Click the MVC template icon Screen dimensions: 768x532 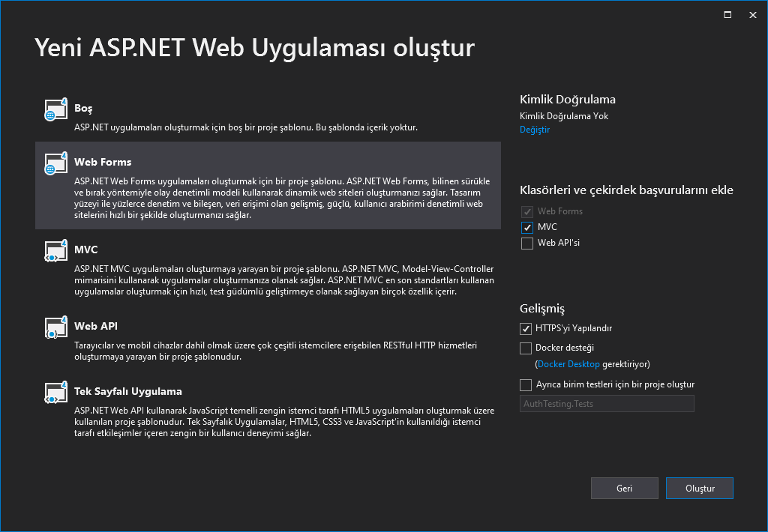[x=55, y=250]
